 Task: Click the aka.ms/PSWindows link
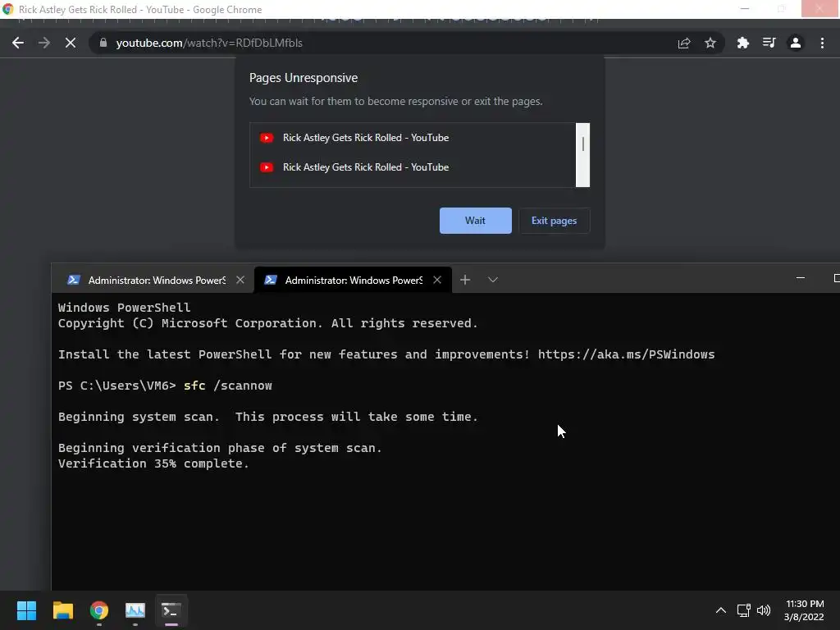[x=626, y=354]
